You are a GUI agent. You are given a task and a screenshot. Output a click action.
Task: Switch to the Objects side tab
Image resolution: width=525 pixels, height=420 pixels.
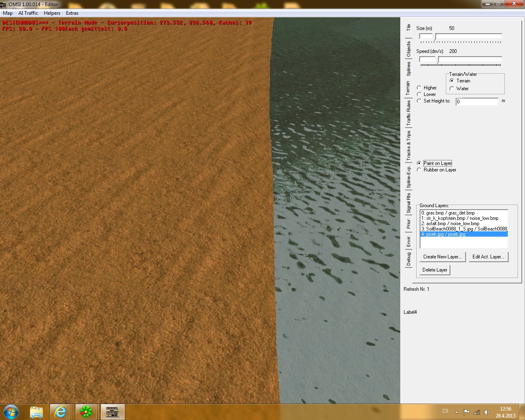coord(409,49)
